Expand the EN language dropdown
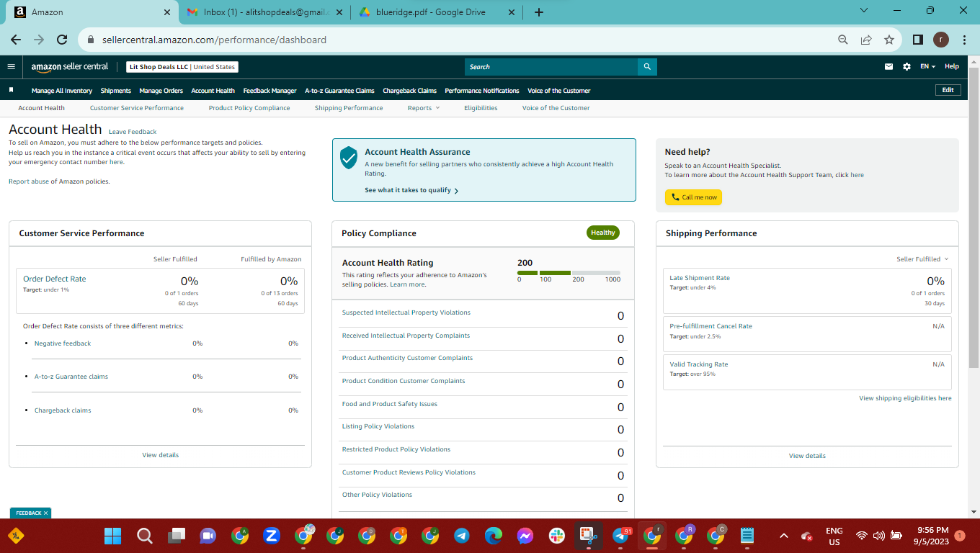This screenshot has height=553, width=980. [927, 67]
